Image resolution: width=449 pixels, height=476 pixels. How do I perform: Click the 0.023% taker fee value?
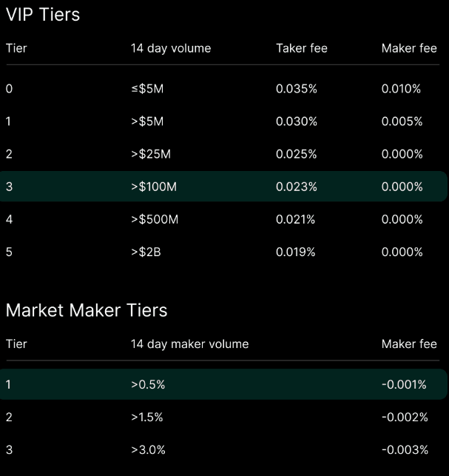(297, 187)
